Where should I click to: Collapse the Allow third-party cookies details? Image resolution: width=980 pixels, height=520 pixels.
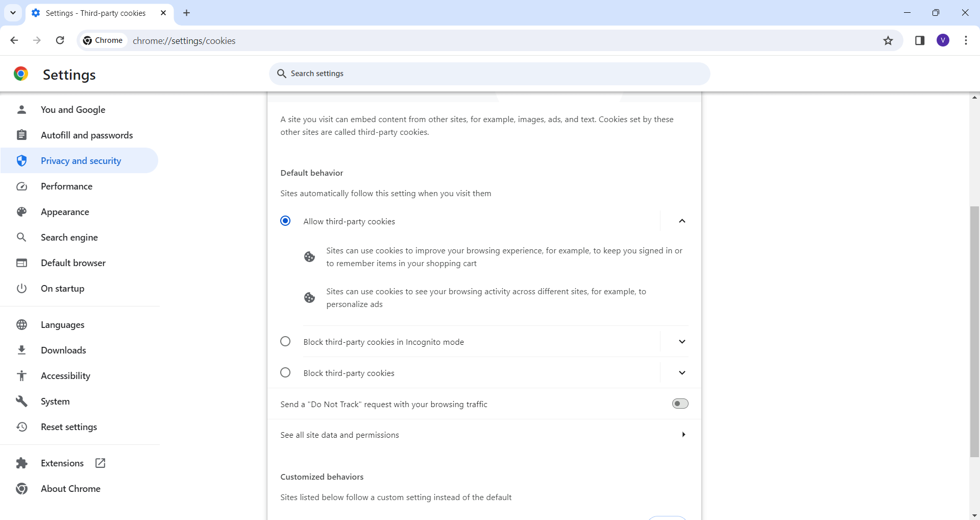coord(682,221)
